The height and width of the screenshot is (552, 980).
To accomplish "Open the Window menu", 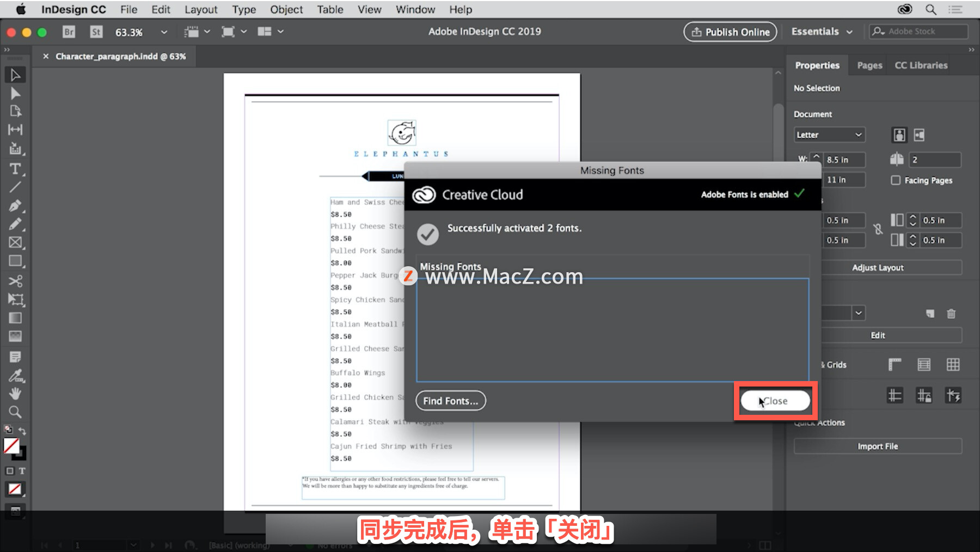I will pos(415,9).
